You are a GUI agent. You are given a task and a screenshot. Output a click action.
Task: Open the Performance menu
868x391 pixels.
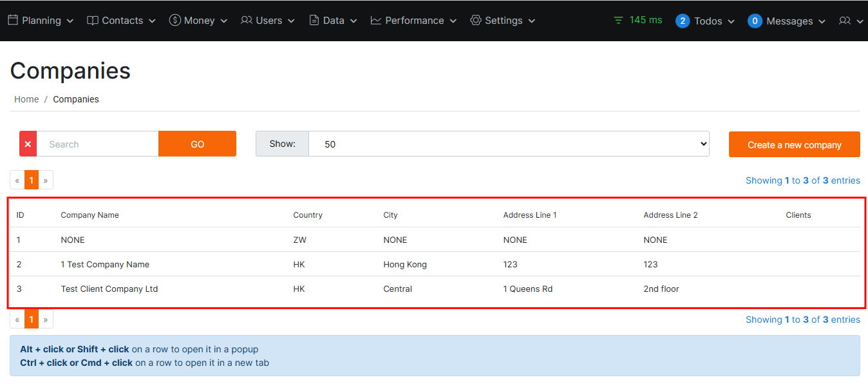414,21
